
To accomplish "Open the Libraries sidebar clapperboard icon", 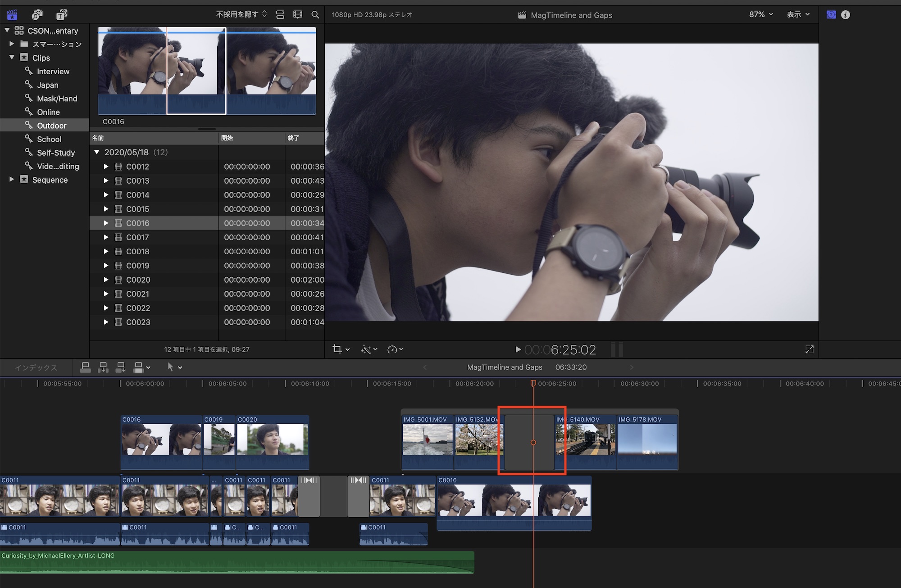I will (12, 15).
